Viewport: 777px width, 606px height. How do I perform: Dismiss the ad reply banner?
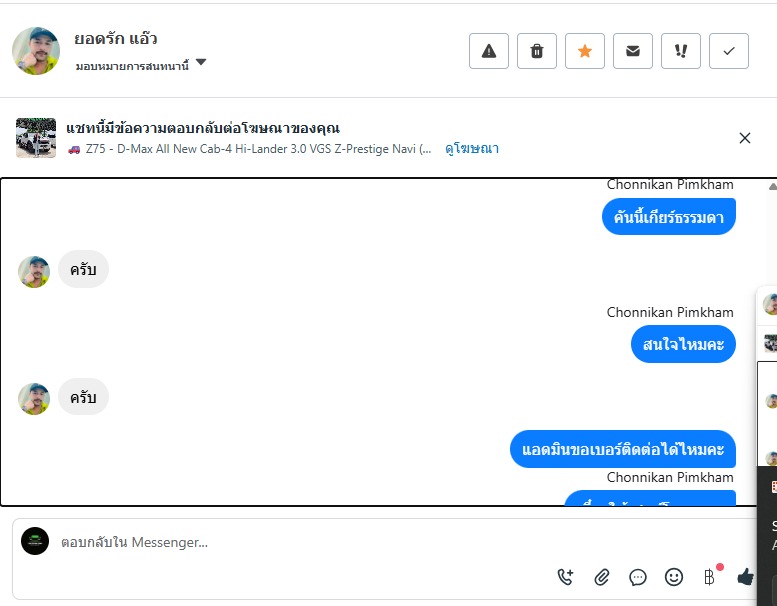pyautogui.click(x=745, y=138)
